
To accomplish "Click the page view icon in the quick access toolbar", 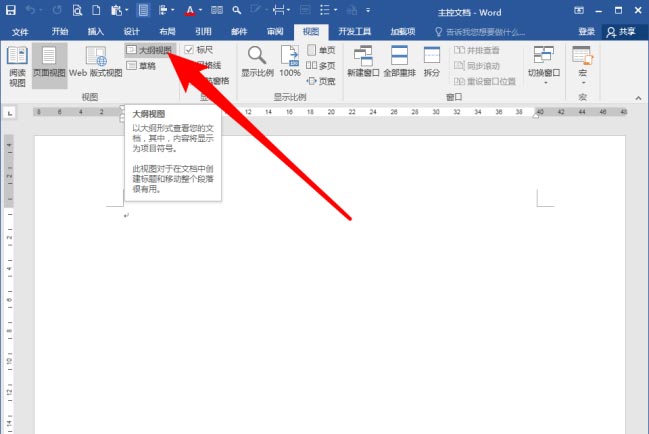I will click(143, 10).
